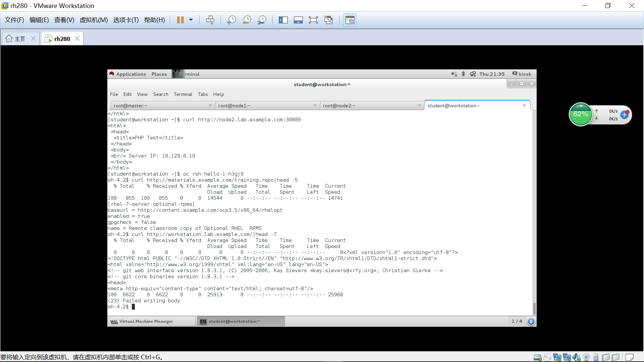Open the Applications menu in GNOME
Image resolution: width=644 pixels, height=362 pixels.
coord(131,74)
